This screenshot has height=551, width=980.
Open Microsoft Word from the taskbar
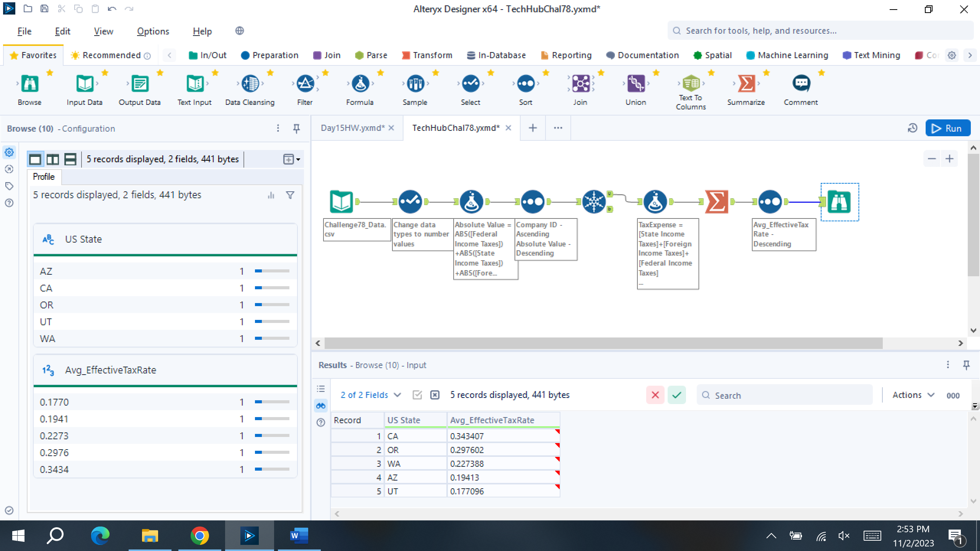(x=299, y=536)
